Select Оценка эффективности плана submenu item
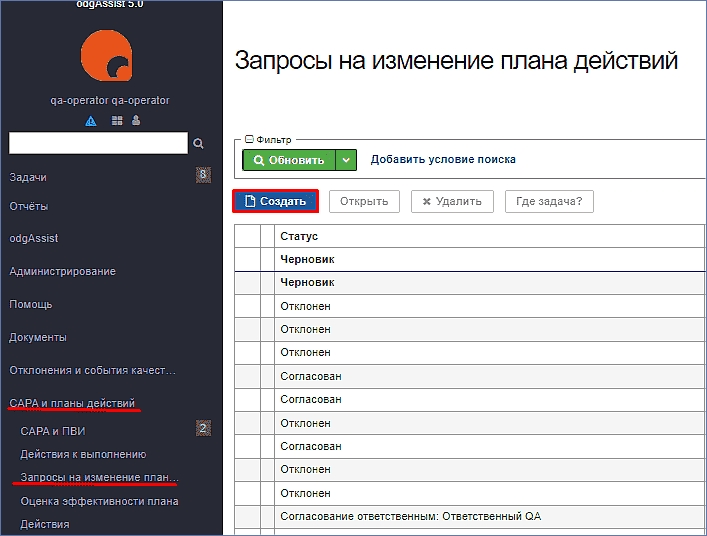The height and width of the screenshot is (536, 707). [x=99, y=501]
